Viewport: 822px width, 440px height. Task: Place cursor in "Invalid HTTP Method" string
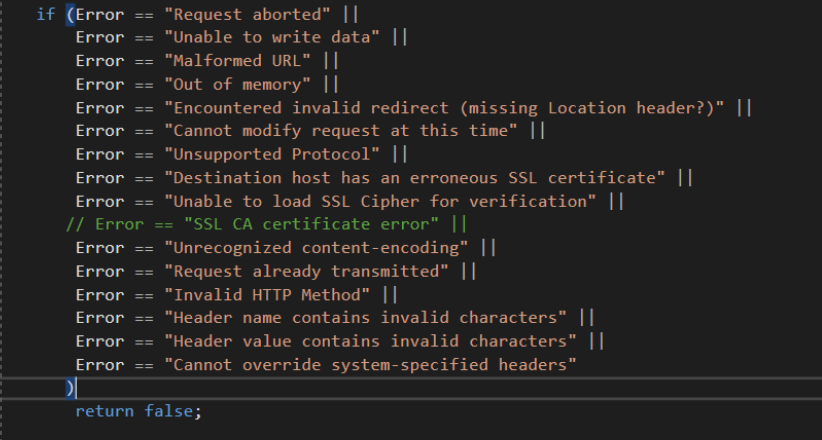tap(267, 294)
